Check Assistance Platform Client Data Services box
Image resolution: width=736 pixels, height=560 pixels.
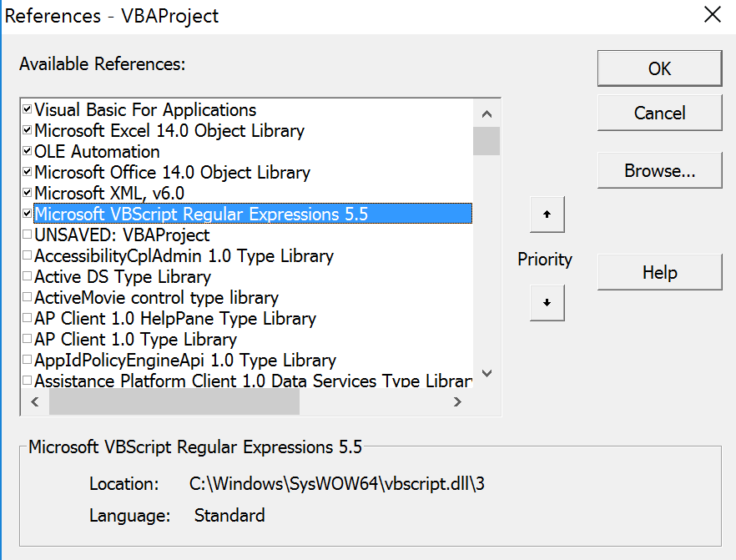tap(28, 381)
